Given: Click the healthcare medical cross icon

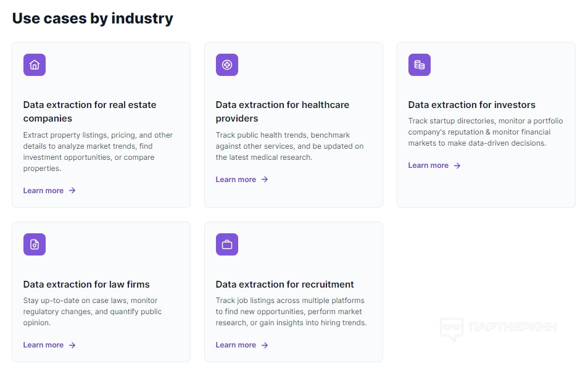Looking at the screenshot, I should click(227, 65).
